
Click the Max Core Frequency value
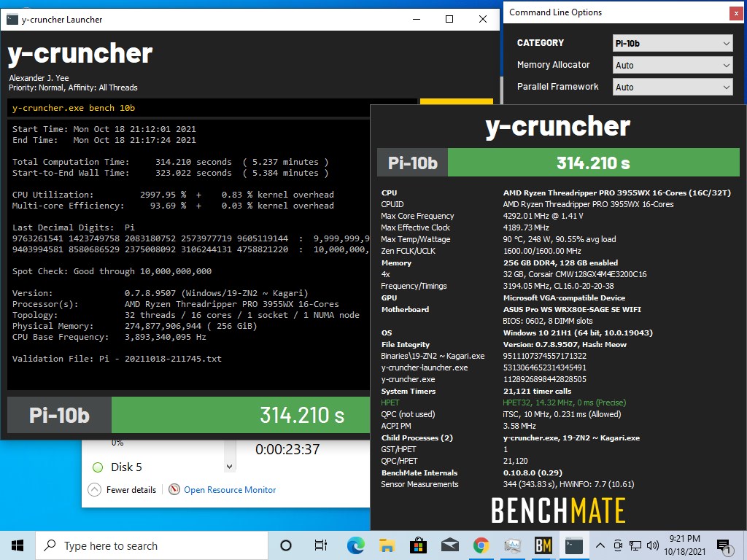click(x=543, y=216)
